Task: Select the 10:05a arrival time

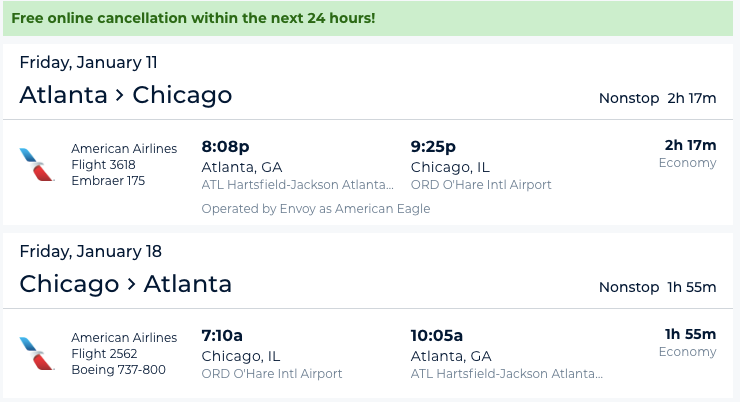Action: point(437,335)
